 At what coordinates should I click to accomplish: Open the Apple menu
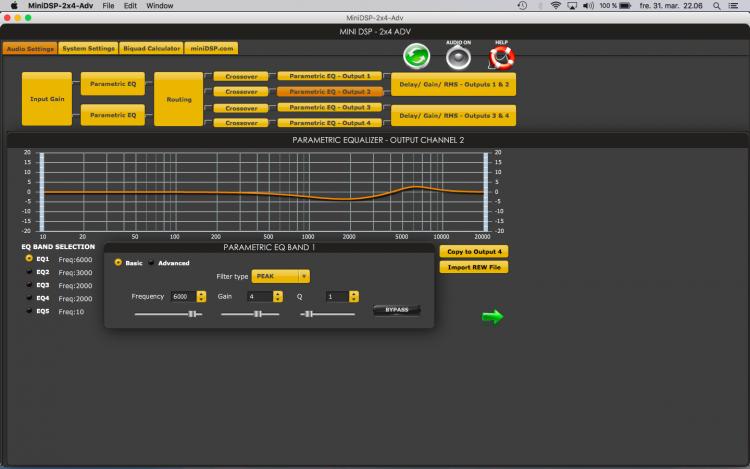(14, 6)
